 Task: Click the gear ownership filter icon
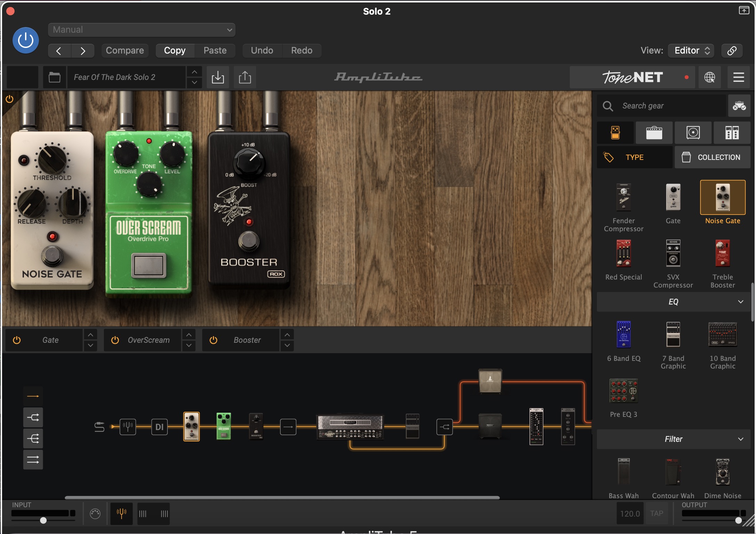[x=739, y=106]
